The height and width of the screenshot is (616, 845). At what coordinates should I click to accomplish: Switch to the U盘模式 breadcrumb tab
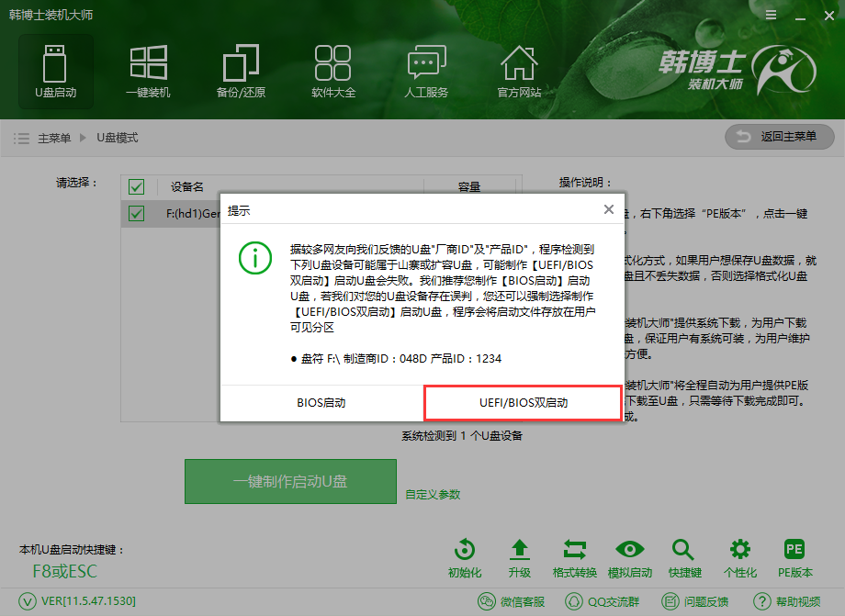point(118,137)
